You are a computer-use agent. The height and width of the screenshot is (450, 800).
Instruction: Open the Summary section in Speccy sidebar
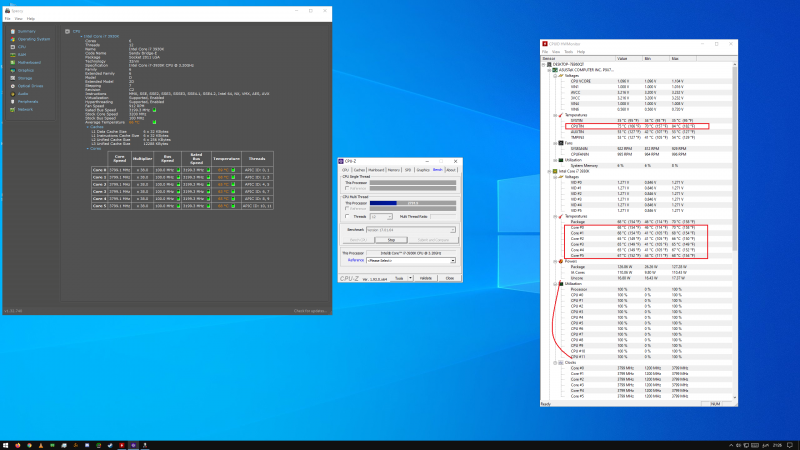pyautogui.click(x=27, y=31)
